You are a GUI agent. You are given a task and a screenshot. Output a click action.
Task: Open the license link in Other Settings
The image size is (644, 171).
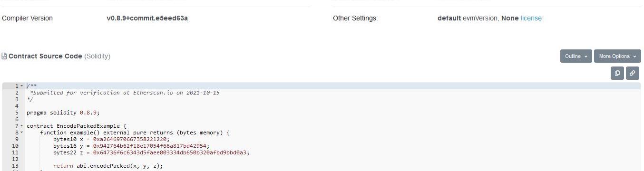pyautogui.click(x=531, y=18)
